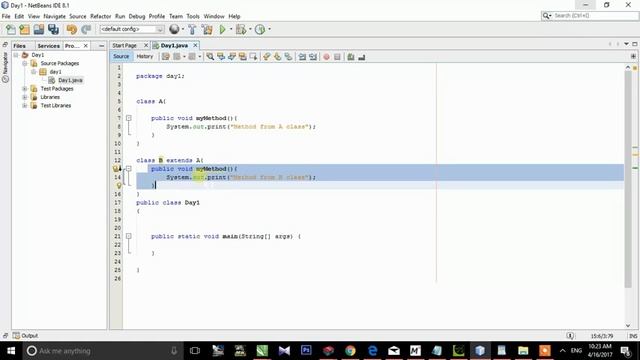Switch to the Start Page tab
The image size is (640, 360).
pyautogui.click(x=124, y=45)
